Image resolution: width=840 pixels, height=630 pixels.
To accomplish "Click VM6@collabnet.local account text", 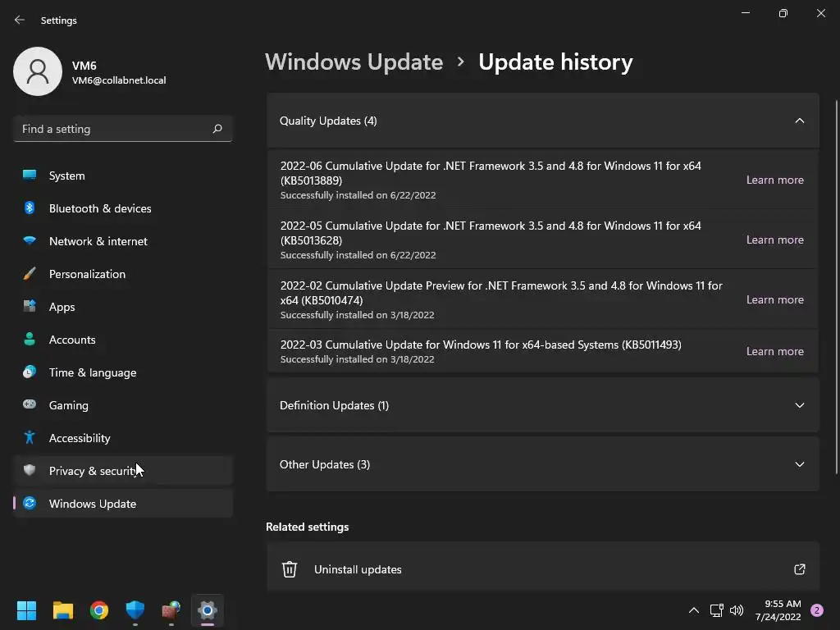I will click(x=119, y=80).
